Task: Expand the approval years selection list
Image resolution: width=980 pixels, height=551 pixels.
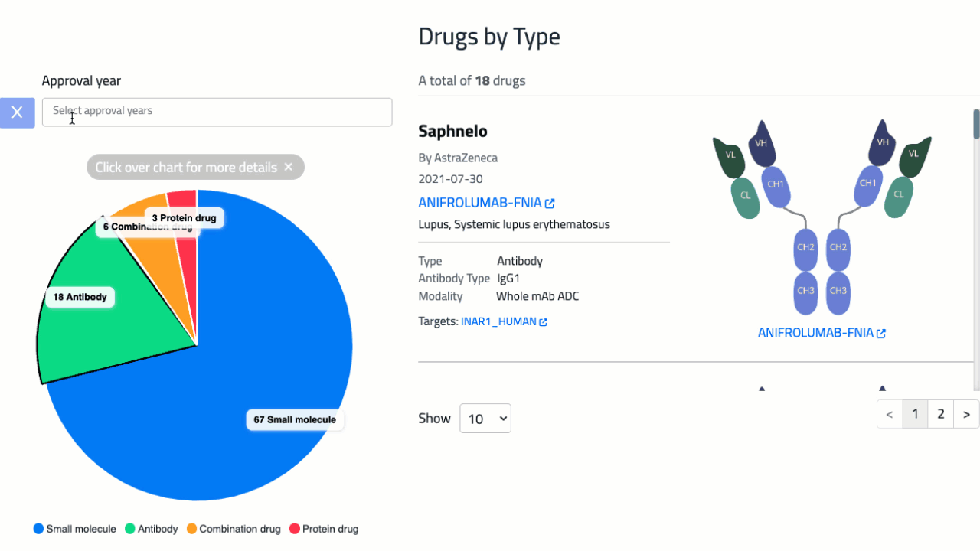Action: (217, 112)
